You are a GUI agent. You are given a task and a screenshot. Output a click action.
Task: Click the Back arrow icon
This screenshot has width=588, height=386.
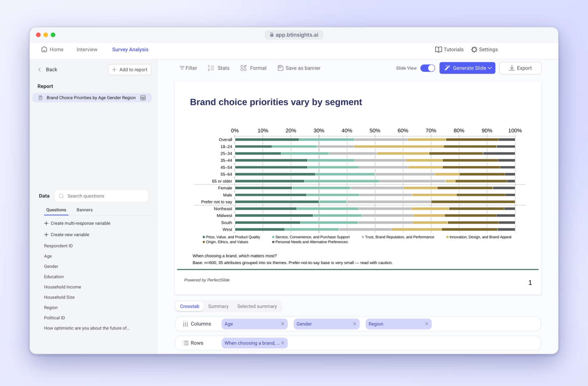[40, 69]
